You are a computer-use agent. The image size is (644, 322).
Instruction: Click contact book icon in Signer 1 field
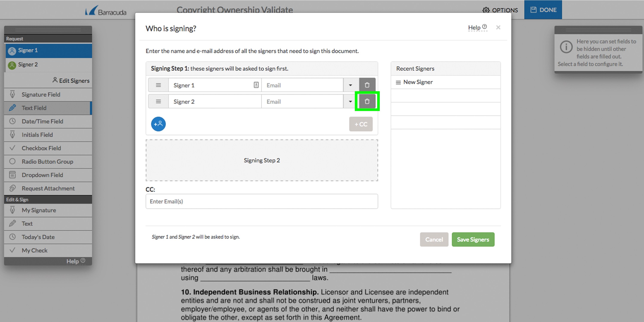click(256, 85)
